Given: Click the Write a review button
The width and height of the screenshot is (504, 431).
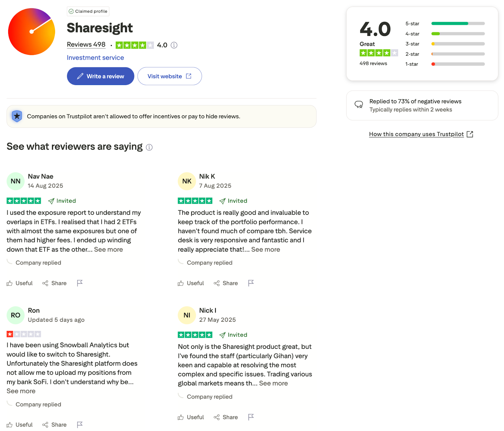Looking at the screenshot, I should [x=100, y=76].
